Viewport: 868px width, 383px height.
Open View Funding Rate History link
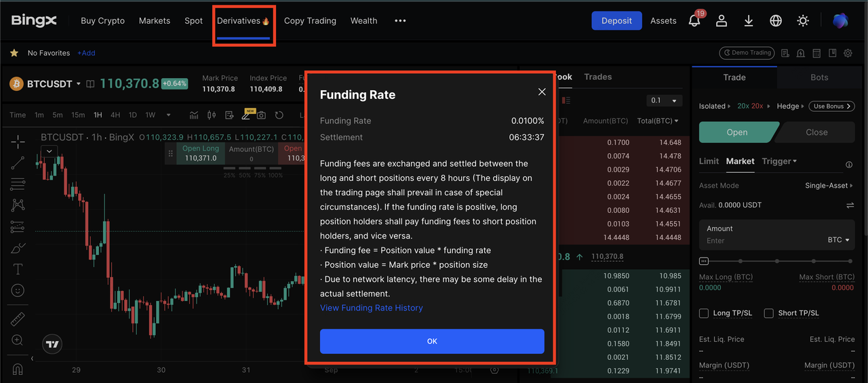(372, 308)
